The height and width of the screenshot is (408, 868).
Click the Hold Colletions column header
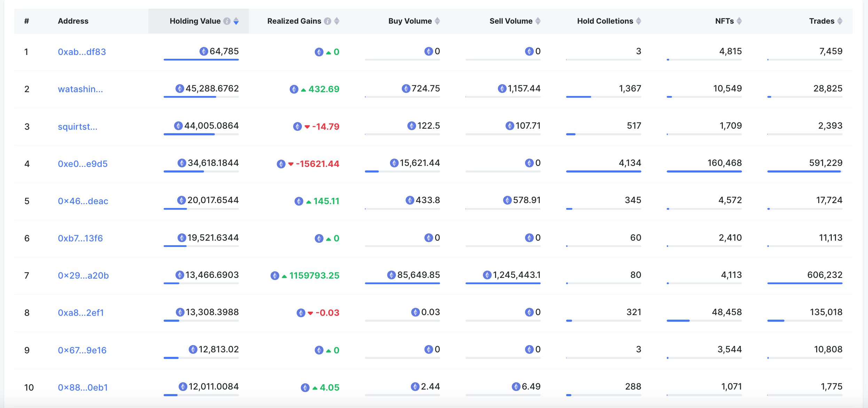pos(601,21)
